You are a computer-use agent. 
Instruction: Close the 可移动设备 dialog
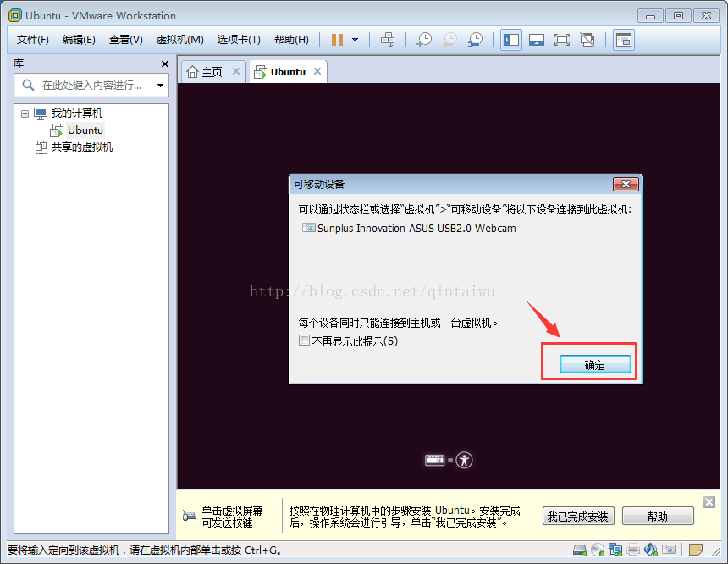tap(626, 185)
